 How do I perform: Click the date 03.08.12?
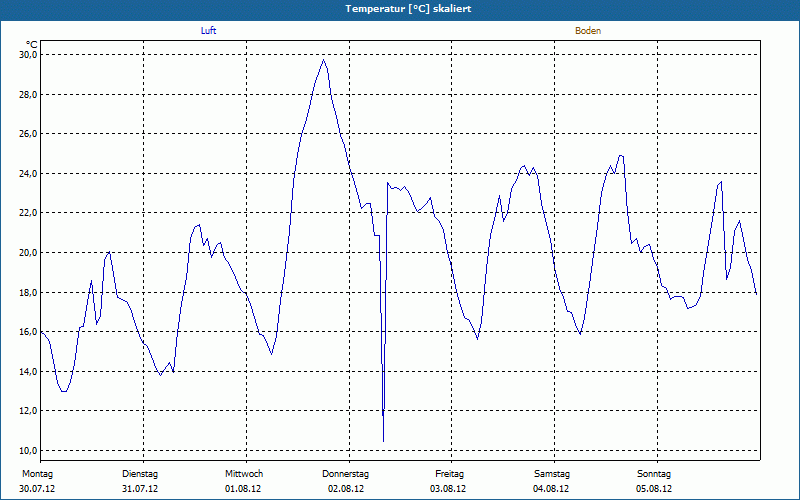tap(448, 489)
